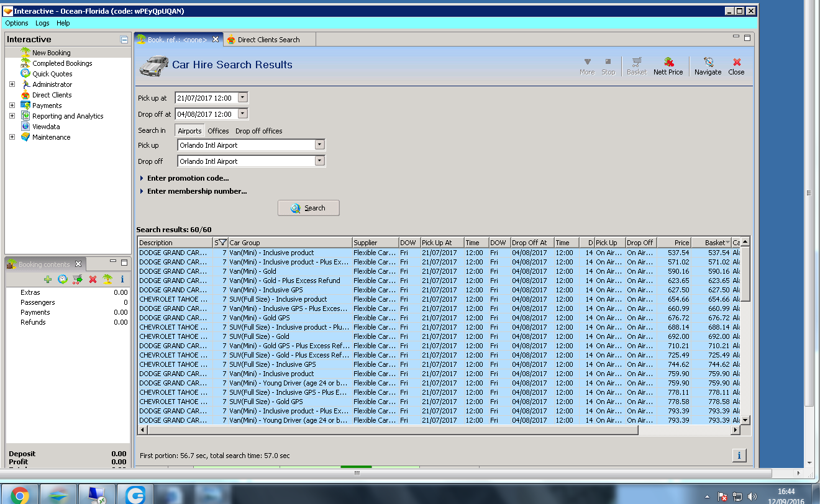Click the volume icon in system tray
This screenshot has height=504, width=820.
(x=752, y=497)
